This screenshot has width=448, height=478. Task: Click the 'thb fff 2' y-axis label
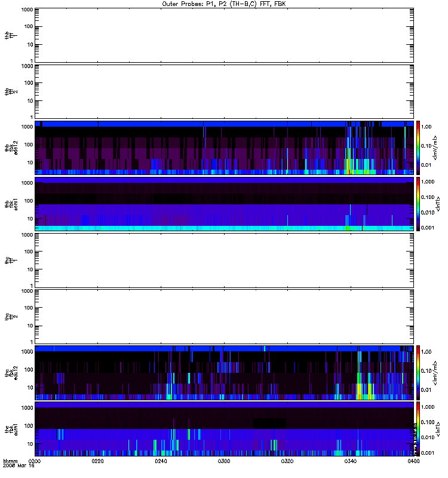(11, 91)
